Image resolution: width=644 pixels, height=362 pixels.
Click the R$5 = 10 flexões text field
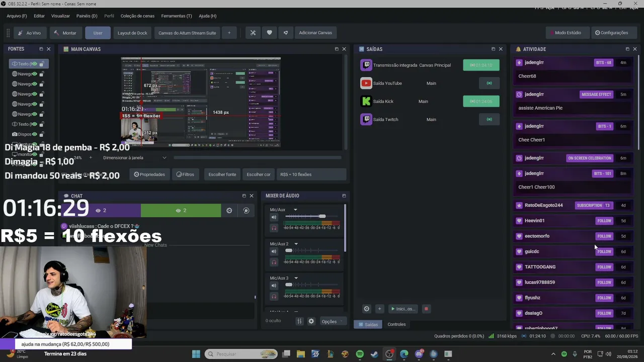click(x=311, y=174)
